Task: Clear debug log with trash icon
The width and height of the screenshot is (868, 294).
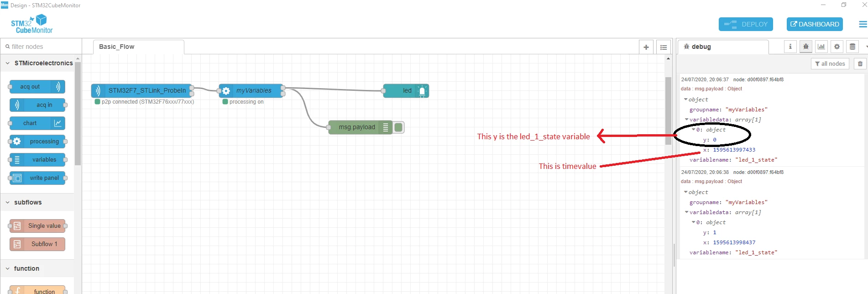Action: pos(860,64)
